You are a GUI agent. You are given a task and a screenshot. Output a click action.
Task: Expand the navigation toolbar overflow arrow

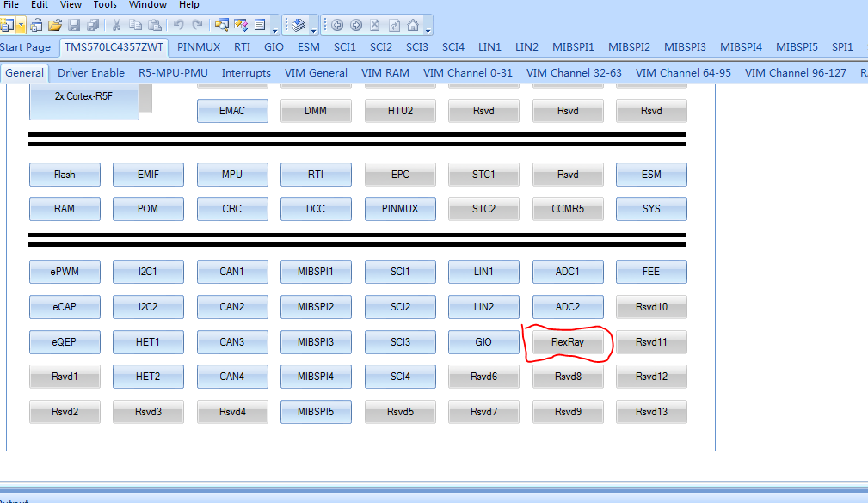(x=428, y=30)
